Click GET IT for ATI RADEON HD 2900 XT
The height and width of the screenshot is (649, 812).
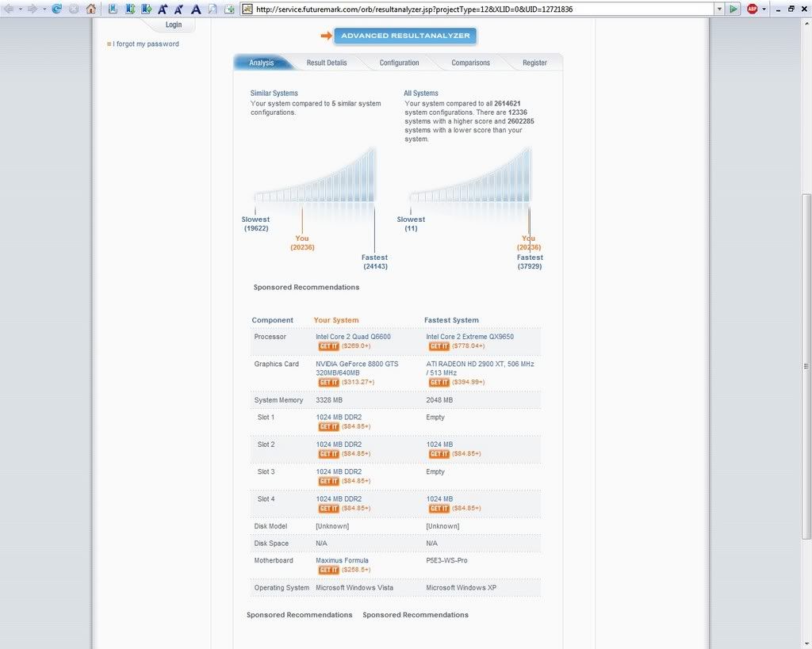pyautogui.click(x=439, y=383)
